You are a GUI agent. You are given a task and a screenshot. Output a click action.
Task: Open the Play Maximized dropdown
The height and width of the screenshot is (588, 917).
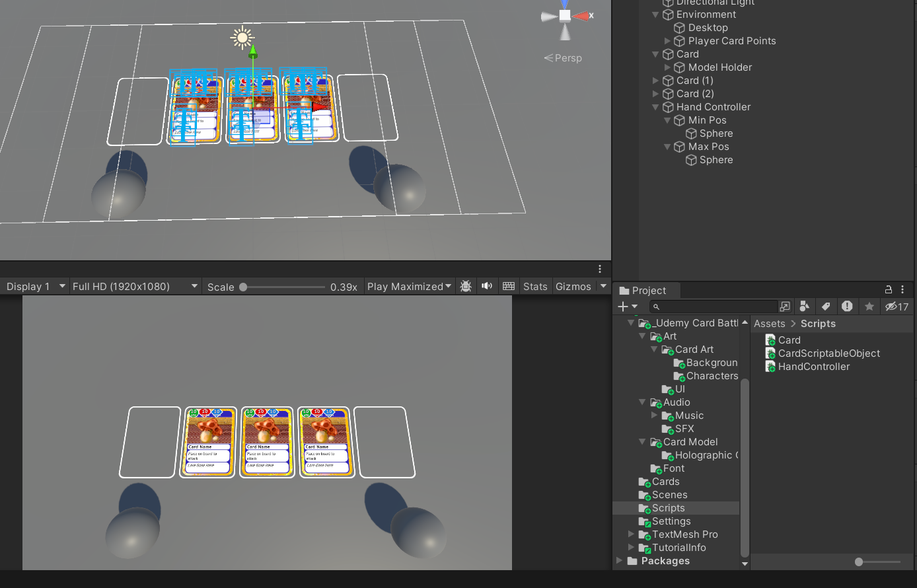coord(409,286)
